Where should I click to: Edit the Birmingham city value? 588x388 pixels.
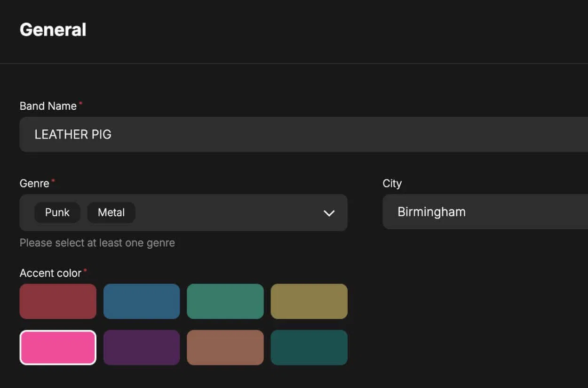pos(431,211)
